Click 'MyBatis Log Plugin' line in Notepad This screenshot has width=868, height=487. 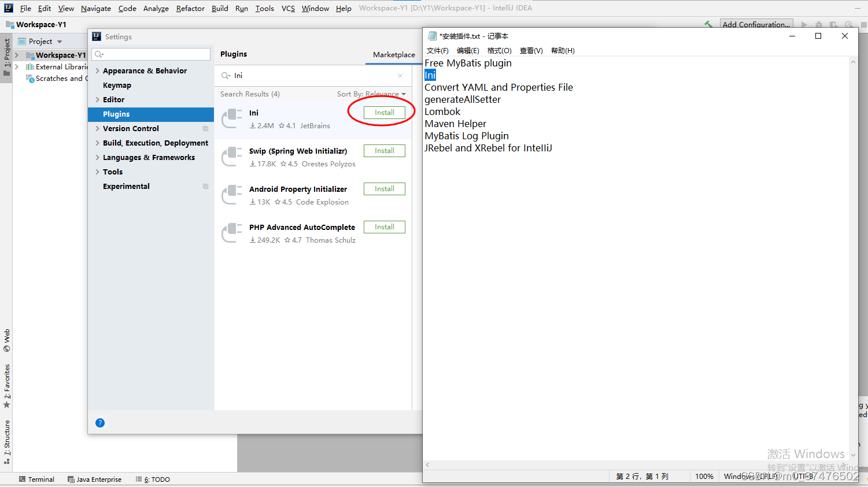467,136
